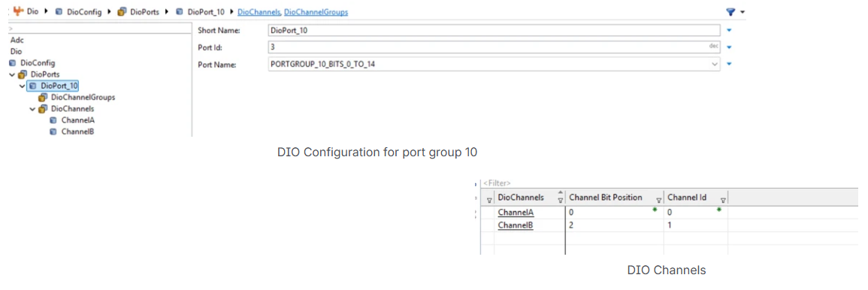
Task: Select DioPort_10 label in the tree
Action: pyautogui.click(x=59, y=86)
